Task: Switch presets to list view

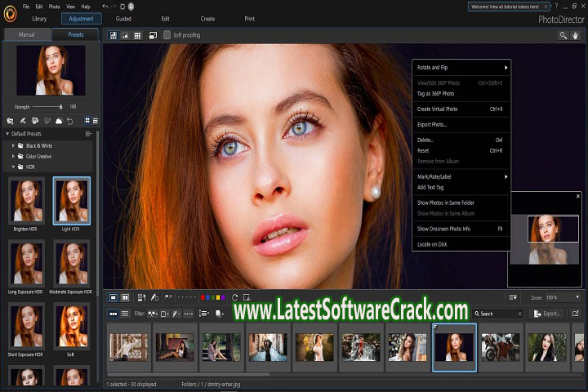Action: pyautogui.click(x=96, y=120)
